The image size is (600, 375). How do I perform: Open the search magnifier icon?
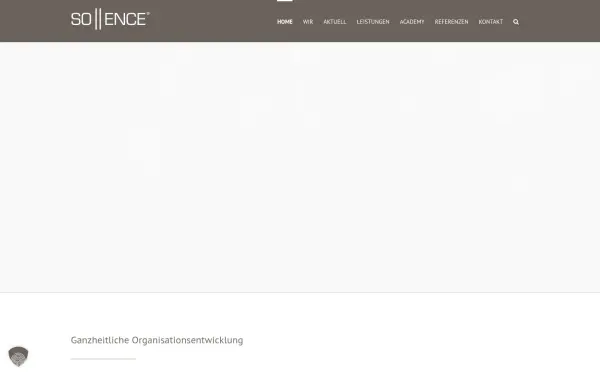[516, 22]
